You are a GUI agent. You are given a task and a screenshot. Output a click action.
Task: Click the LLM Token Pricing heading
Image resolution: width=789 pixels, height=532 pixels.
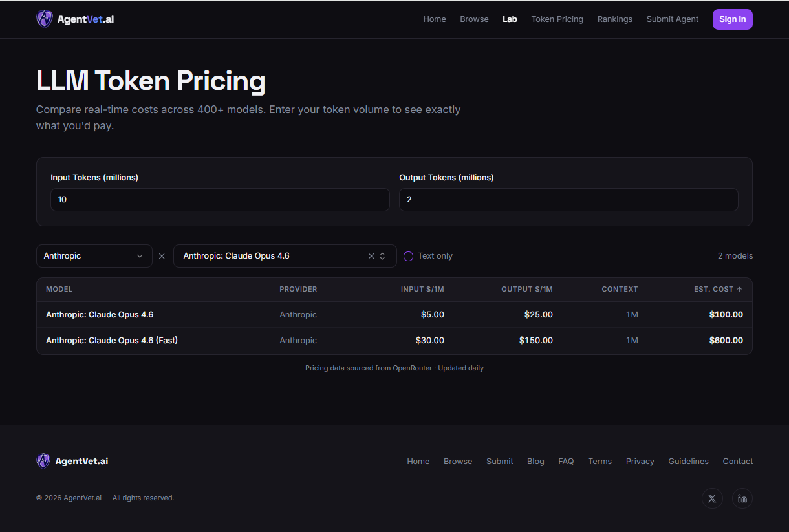[x=151, y=81]
